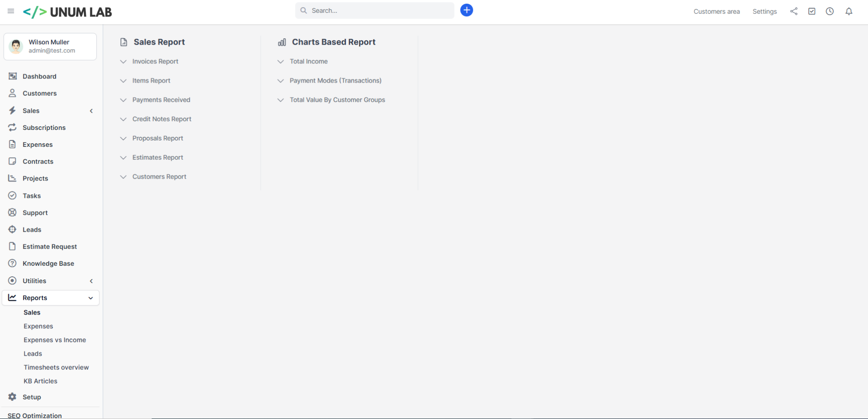This screenshot has height=419, width=868.
Task: Click the Setup gear icon
Action: [x=12, y=397]
